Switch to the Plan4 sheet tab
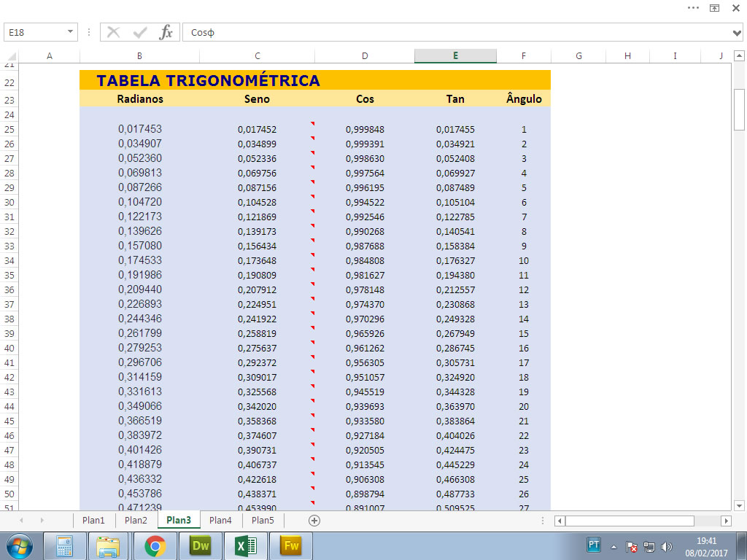Image resolution: width=747 pixels, height=560 pixels. [x=220, y=521]
